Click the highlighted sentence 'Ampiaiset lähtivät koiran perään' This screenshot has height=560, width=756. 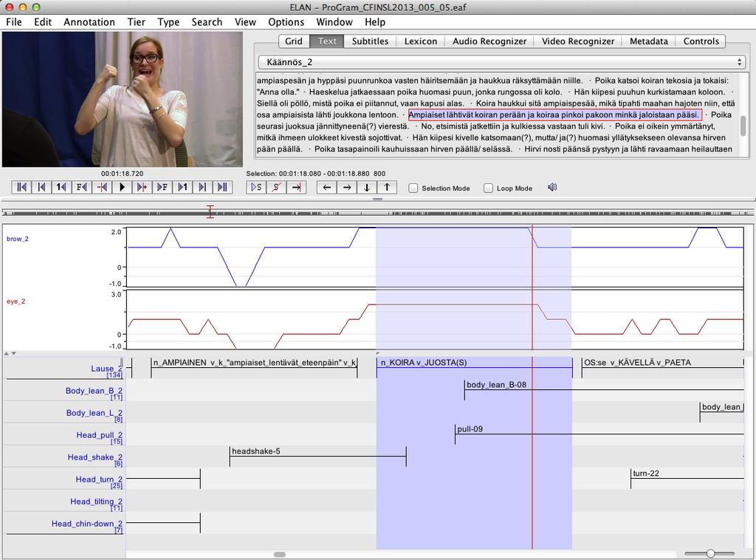tap(554, 115)
